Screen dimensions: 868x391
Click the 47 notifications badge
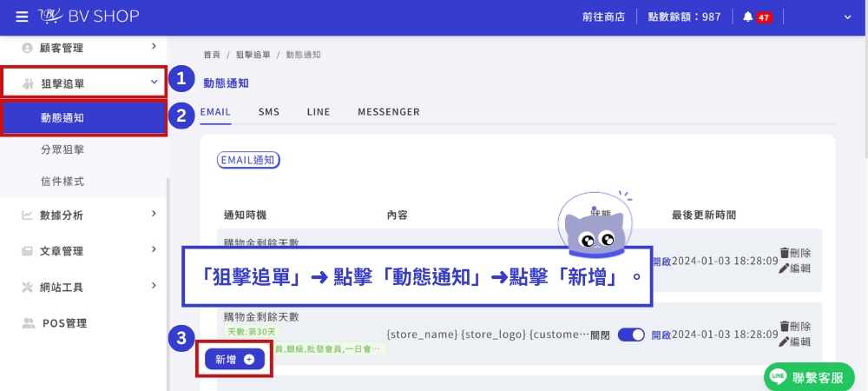click(764, 17)
